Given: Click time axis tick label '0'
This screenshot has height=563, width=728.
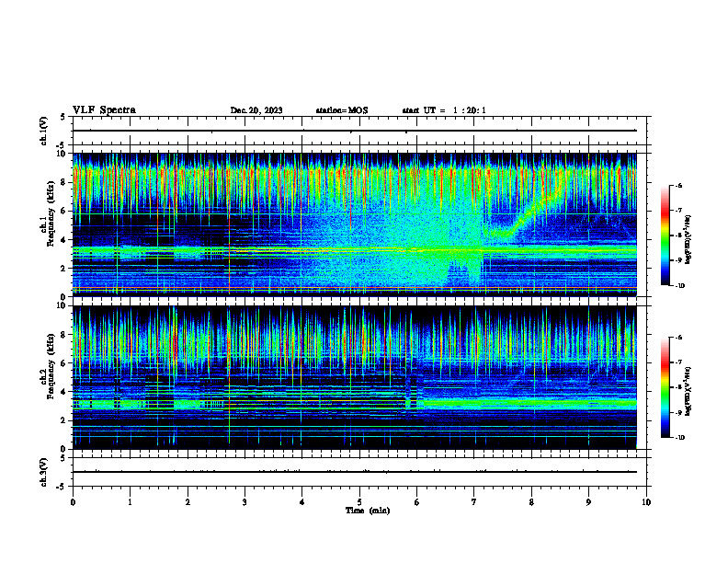Looking at the screenshot, I should coord(73,502).
